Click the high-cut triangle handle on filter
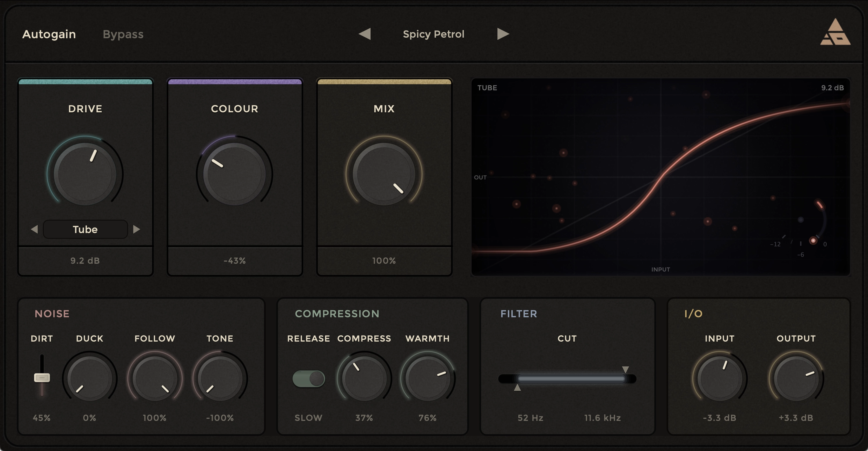The height and width of the screenshot is (451, 868). pos(626,370)
